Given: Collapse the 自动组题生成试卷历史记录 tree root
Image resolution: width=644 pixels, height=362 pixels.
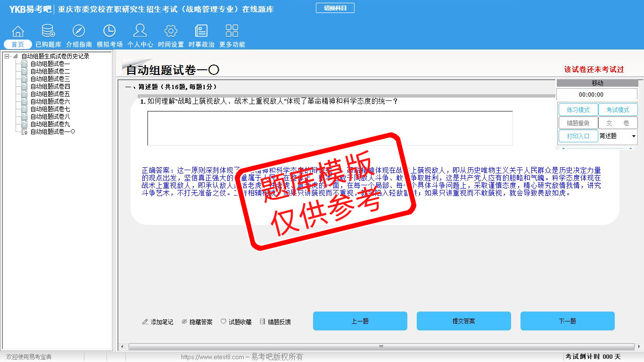Looking at the screenshot, I should tap(7, 56).
